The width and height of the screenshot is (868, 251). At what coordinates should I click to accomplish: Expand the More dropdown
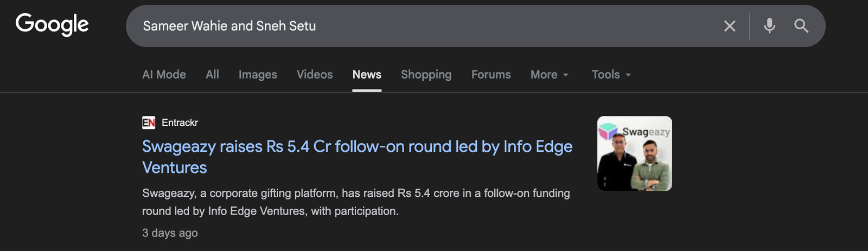549,75
